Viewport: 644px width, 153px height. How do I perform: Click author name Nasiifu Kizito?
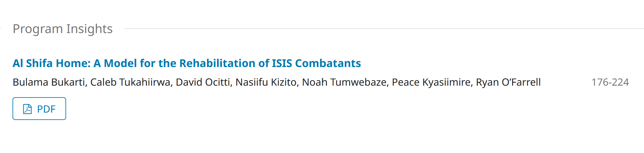(266, 82)
